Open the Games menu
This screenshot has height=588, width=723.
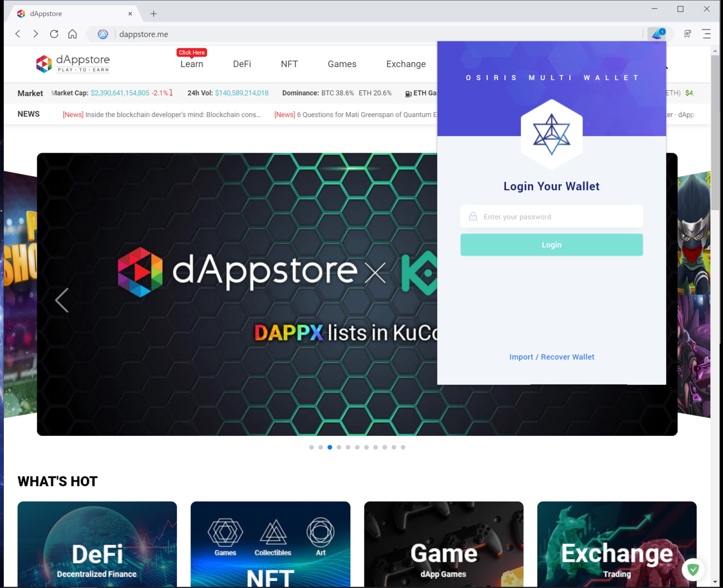click(x=342, y=64)
